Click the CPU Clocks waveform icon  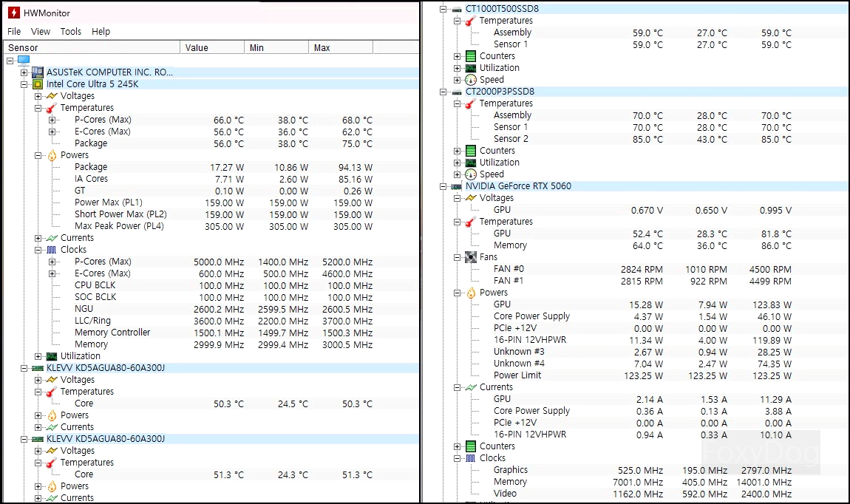[52, 250]
